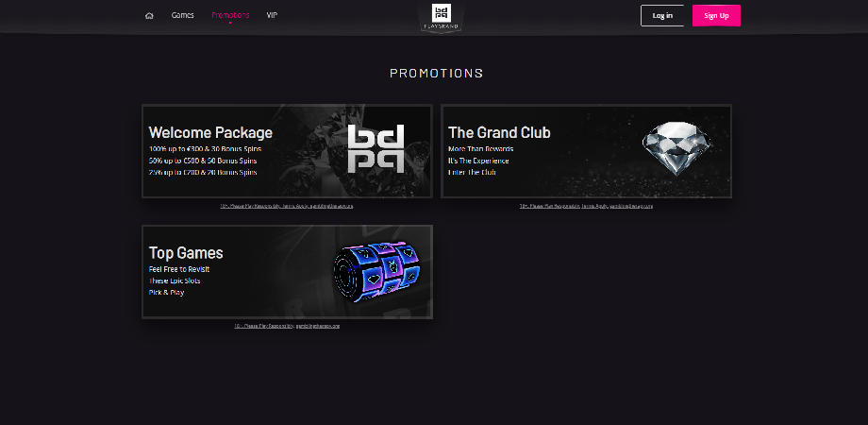Open the VIP menu item
The width and height of the screenshot is (868, 425).
point(272,15)
